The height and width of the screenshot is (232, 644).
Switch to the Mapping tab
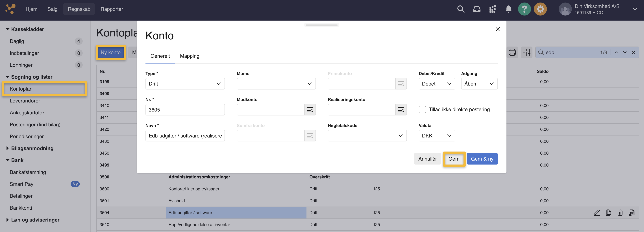coord(190,56)
